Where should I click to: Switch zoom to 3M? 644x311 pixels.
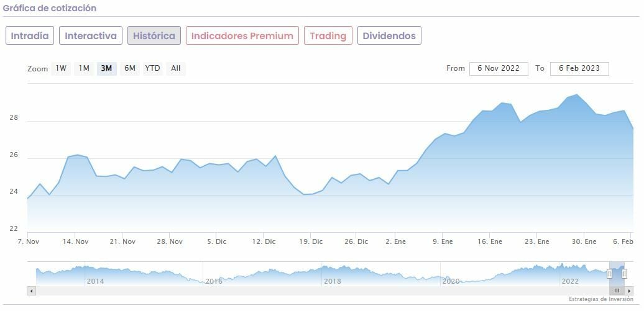click(106, 68)
